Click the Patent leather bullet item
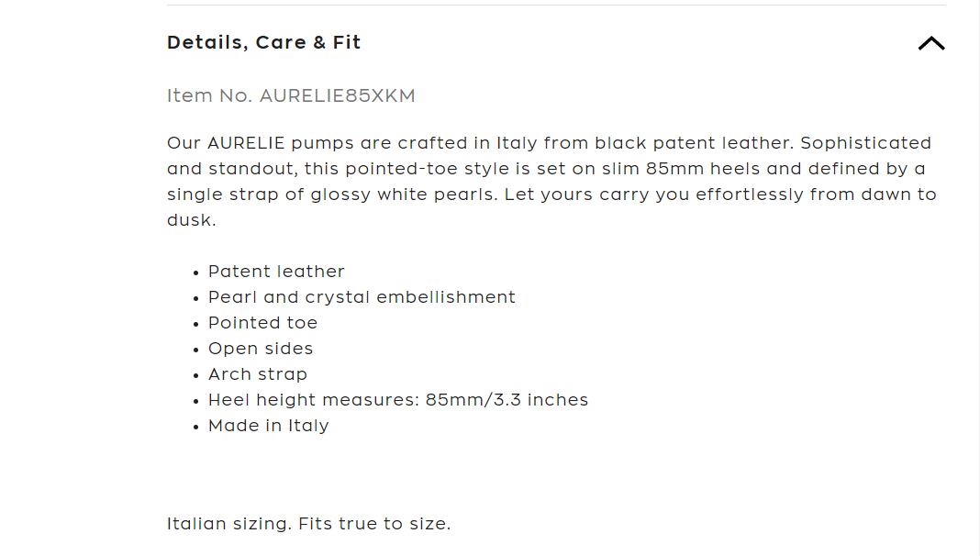 tap(276, 272)
